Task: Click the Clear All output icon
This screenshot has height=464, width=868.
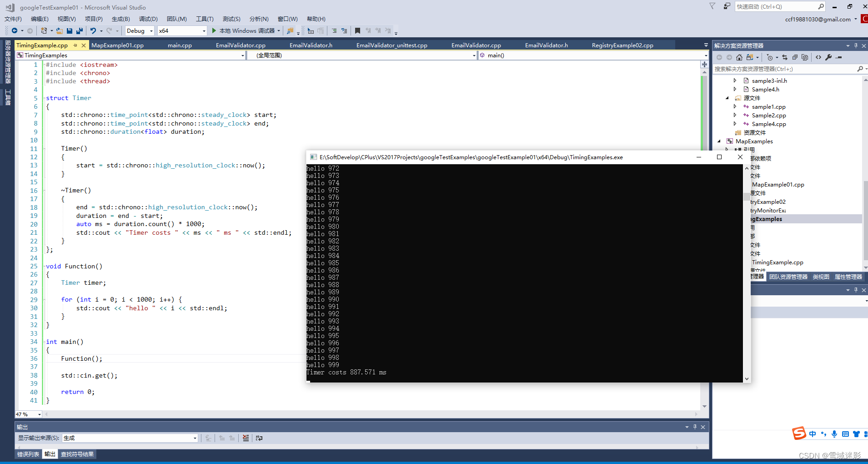Action: point(246,438)
